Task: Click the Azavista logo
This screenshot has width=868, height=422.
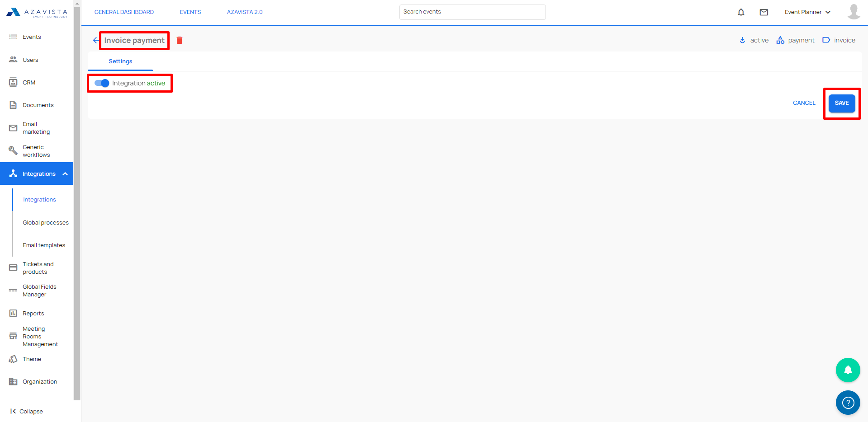Action: pos(37,12)
